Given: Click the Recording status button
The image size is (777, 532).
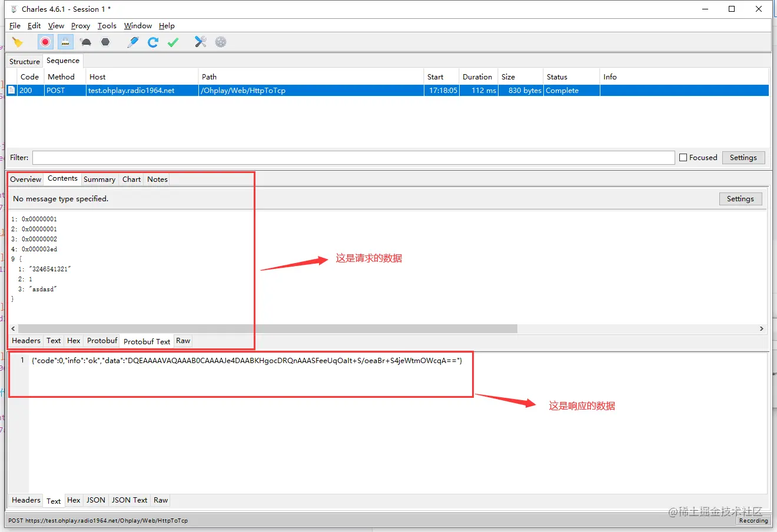Looking at the screenshot, I should [753, 521].
